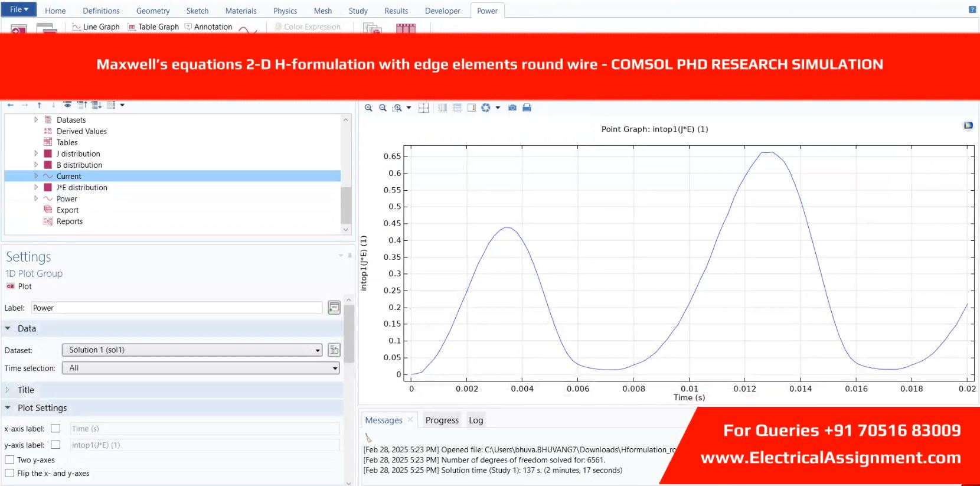Click icon button beside Label field

click(334, 308)
